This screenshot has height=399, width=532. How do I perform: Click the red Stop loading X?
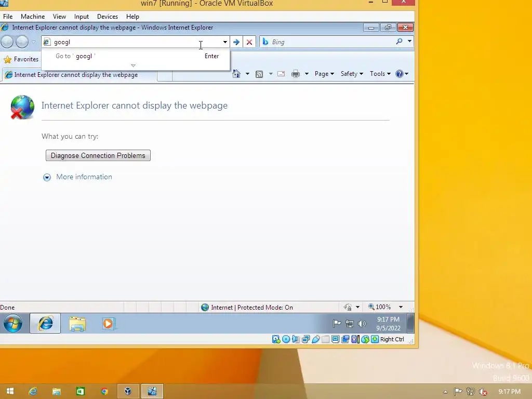[x=249, y=42]
